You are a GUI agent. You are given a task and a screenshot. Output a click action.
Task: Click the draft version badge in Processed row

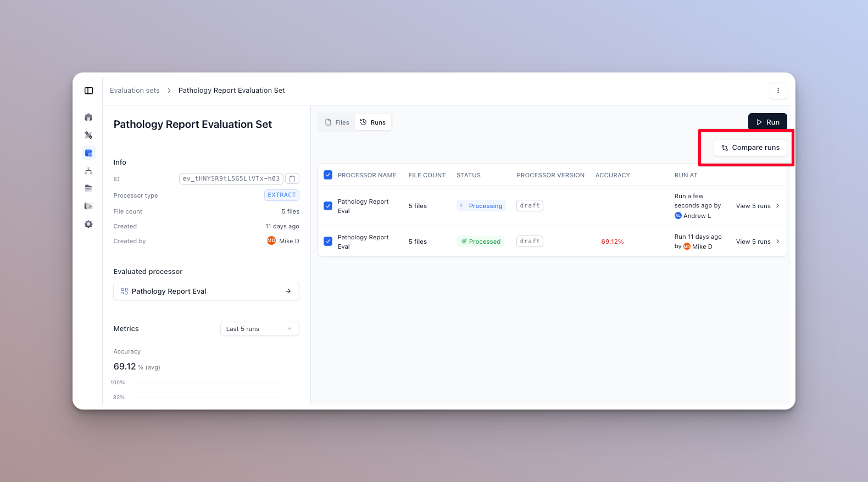tap(530, 242)
